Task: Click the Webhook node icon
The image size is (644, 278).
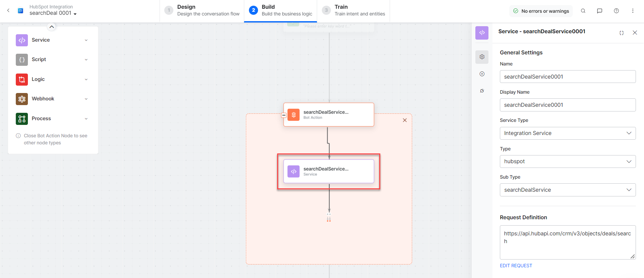Action: tap(22, 99)
